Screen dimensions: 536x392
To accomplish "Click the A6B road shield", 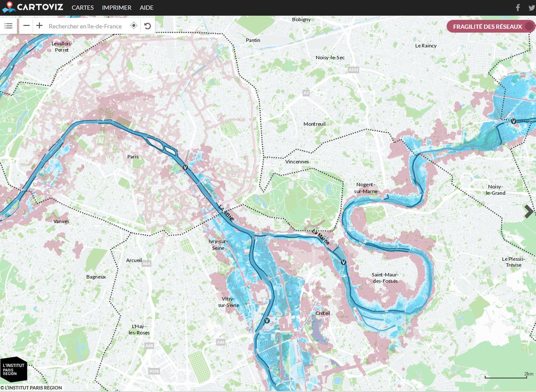I will (x=149, y=345).
